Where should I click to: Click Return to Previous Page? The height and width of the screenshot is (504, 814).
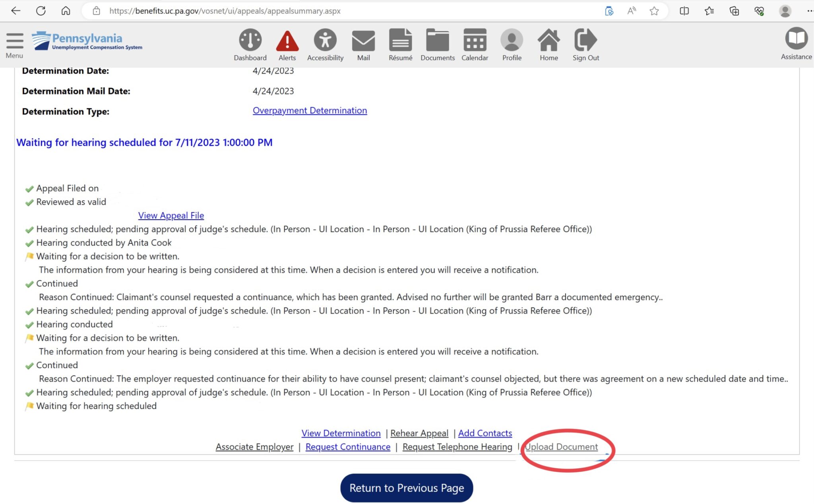tap(406, 488)
